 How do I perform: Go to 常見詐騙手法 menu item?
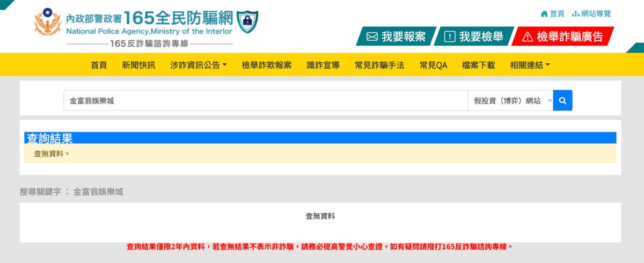379,65
